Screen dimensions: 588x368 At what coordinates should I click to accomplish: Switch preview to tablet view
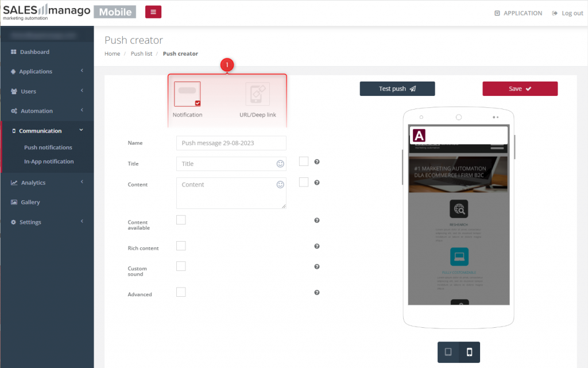[x=448, y=352]
